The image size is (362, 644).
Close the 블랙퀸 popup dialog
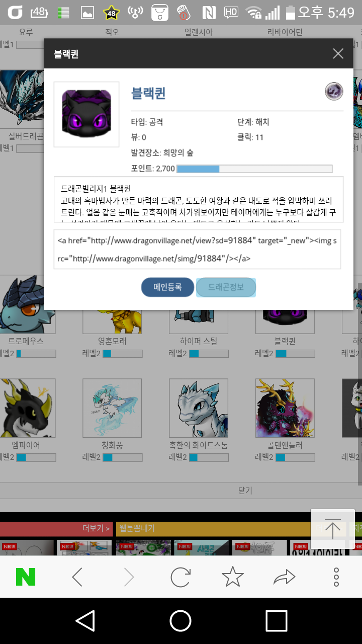[338, 54]
